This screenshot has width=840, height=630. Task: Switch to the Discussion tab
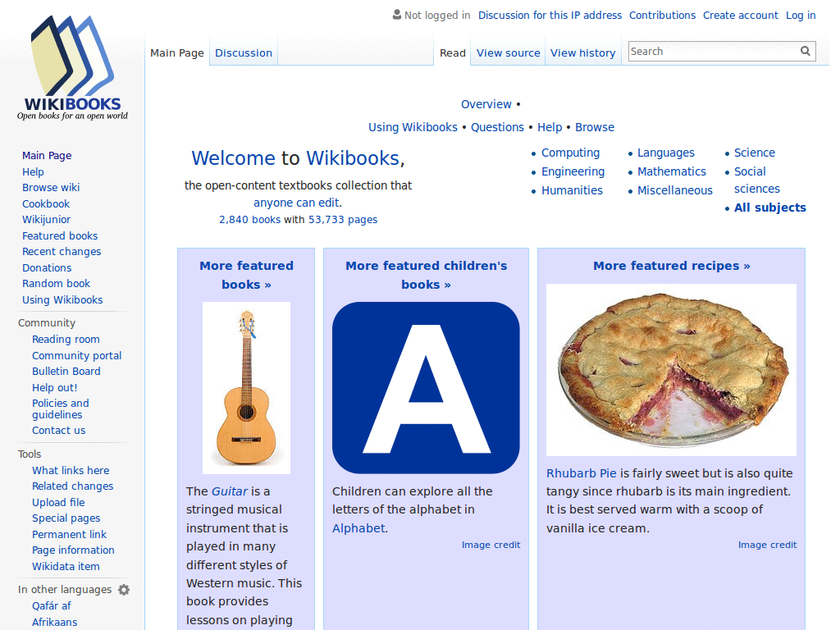coord(243,52)
